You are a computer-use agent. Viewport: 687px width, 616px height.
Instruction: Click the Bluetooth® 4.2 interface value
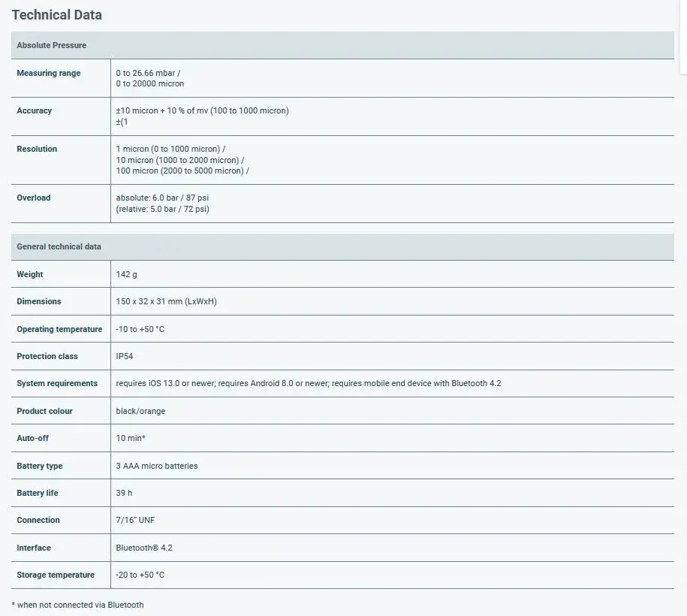point(144,548)
